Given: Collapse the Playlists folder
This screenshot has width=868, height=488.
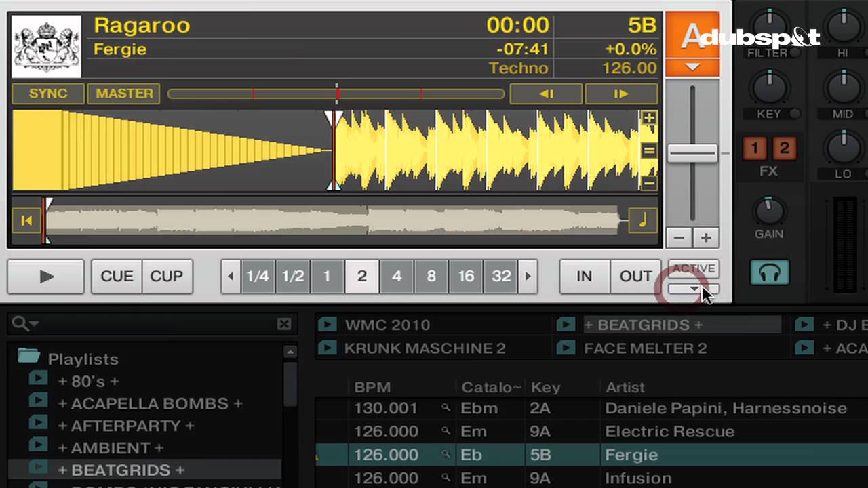Looking at the screenshot, I should (29, 357).
